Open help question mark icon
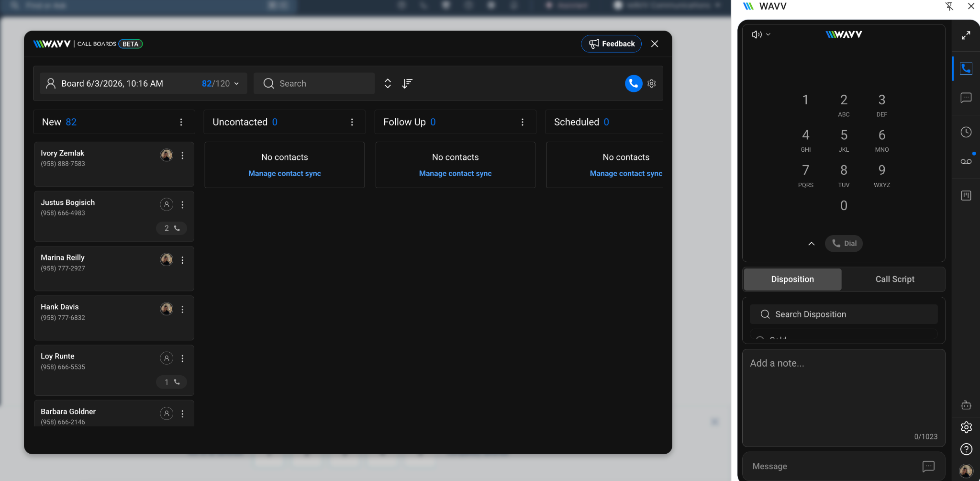Screen dimensions: 980x481 tap(966, 449)
